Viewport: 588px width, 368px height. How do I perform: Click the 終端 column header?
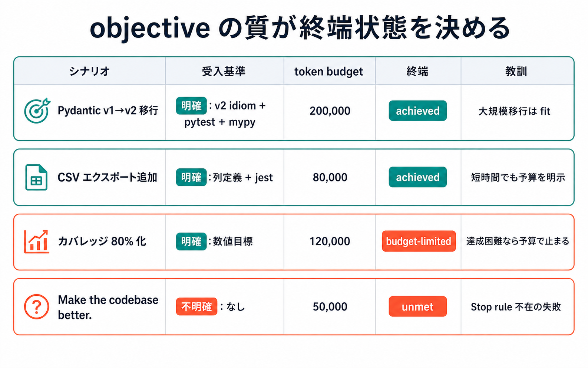pyautogui.click(x=417, y=71)
